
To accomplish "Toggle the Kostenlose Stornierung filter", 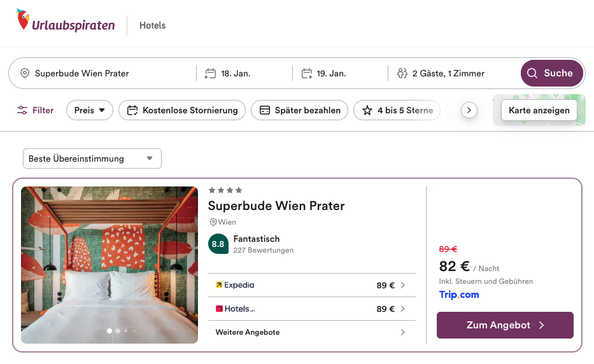I will pyautogui.click(x=182, y=110).
